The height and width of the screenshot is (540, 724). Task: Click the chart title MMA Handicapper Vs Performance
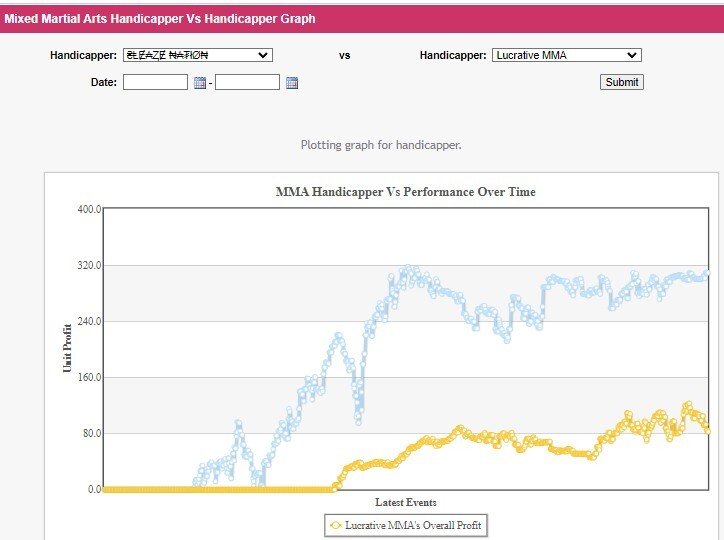405,192
